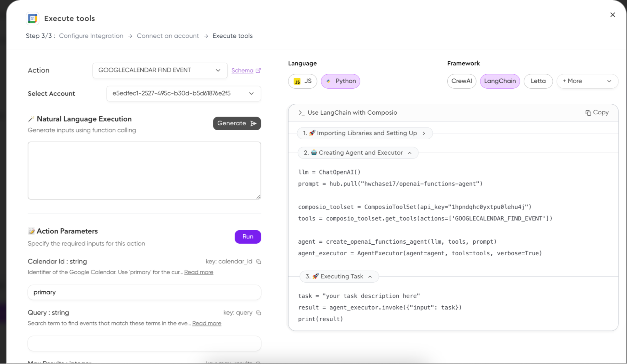Collapse the Executing Task section
627x364 pixels.
coord(339,276)
